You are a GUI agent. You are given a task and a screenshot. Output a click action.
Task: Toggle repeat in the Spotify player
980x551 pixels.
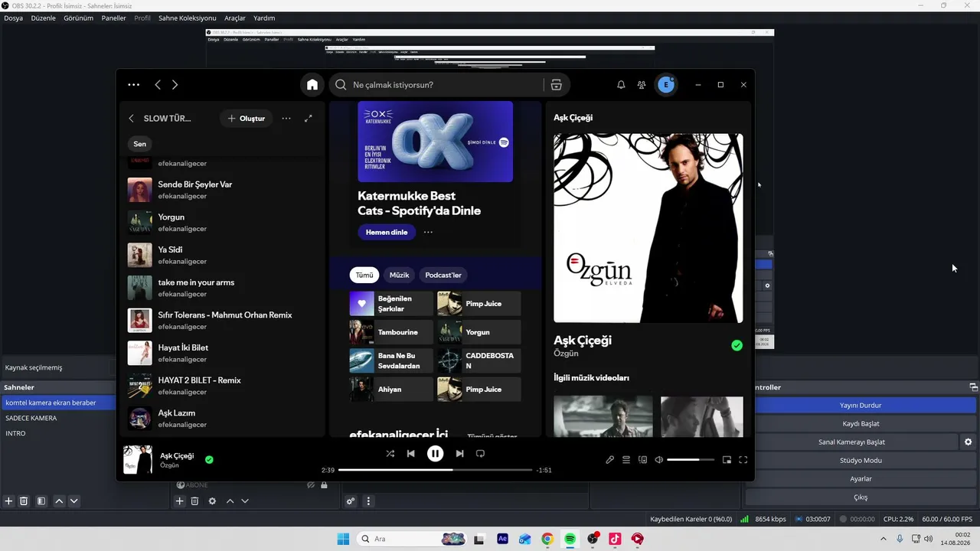(480, 454)
